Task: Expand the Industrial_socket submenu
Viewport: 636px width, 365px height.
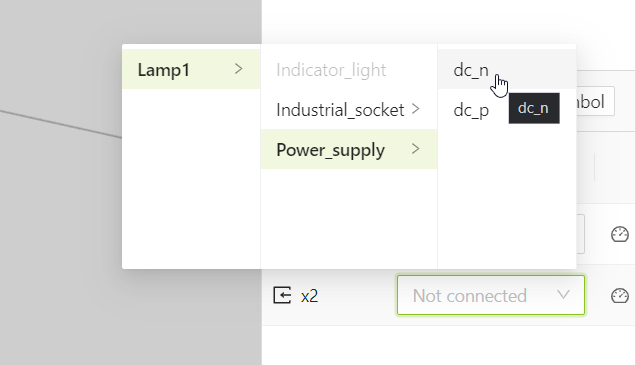Action: (x=349, y=110)
